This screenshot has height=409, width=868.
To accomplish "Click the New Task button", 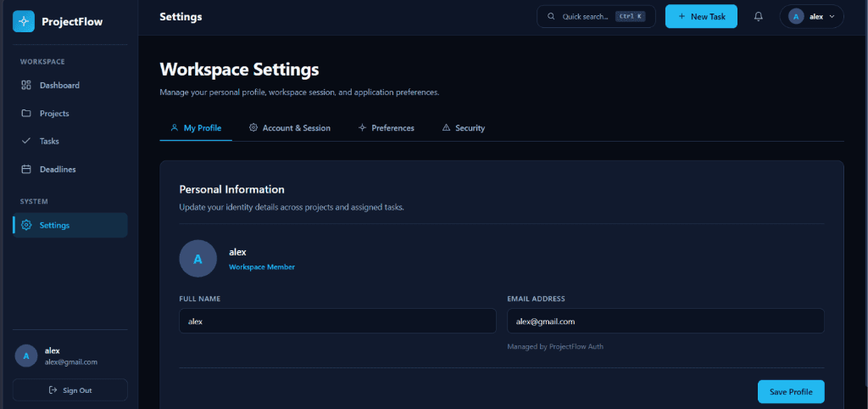I will tap(701, 17).
